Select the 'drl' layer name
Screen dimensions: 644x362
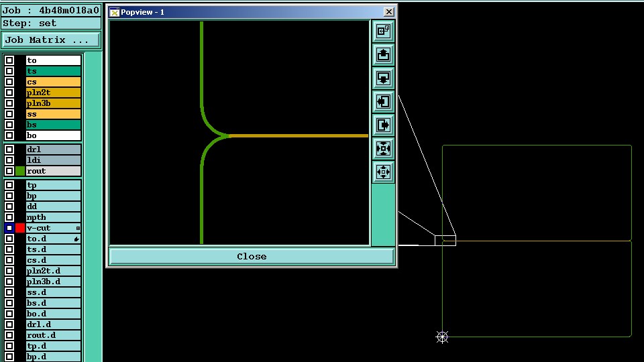tap(54, 149)
